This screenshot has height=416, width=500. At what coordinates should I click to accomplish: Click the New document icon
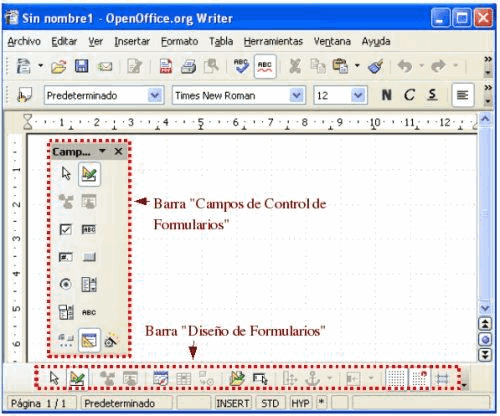point(24,66)
